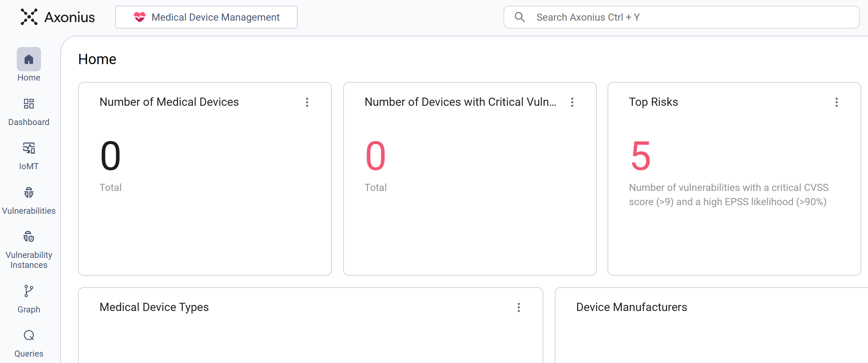Click the search magnifier icon
868x363 pixels.
520,17
